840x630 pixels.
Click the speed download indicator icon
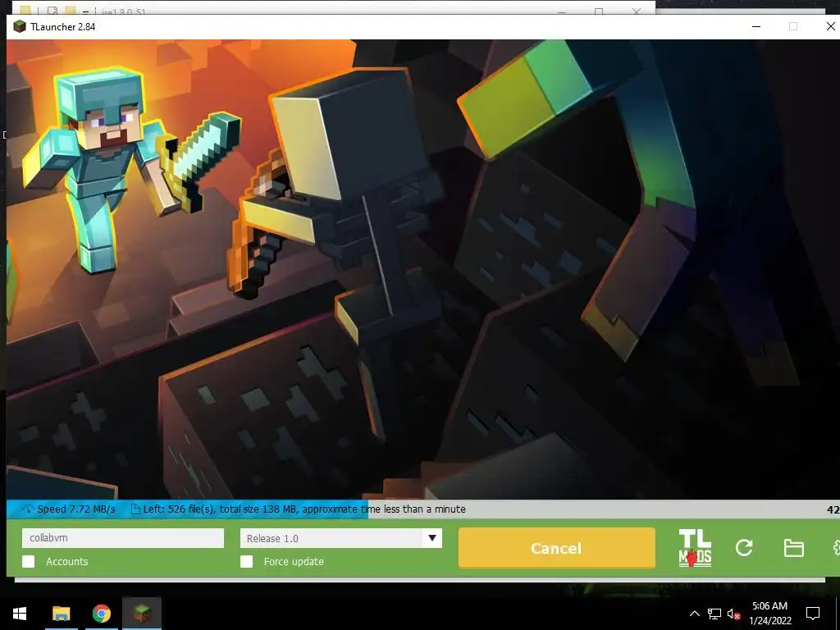tap(28, 509)
